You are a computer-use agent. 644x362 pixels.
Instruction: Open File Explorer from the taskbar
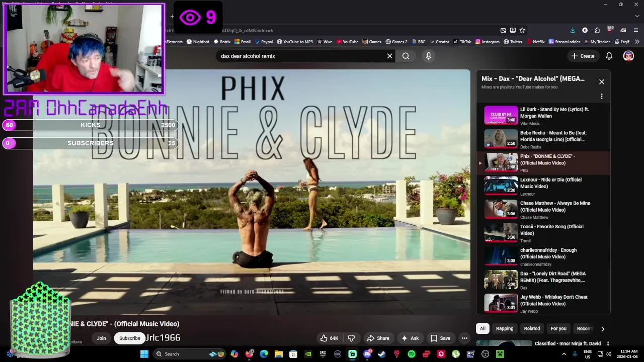pos(278,354)
